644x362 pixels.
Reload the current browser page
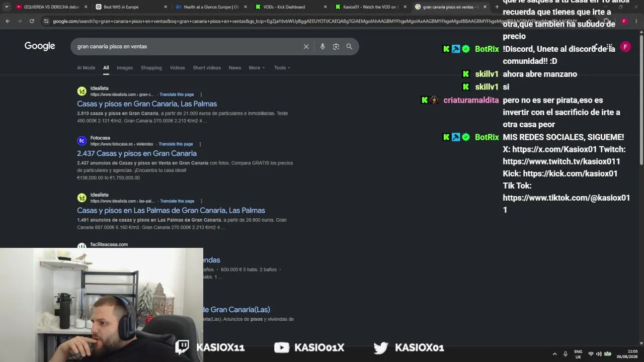[x=32, y=21]
